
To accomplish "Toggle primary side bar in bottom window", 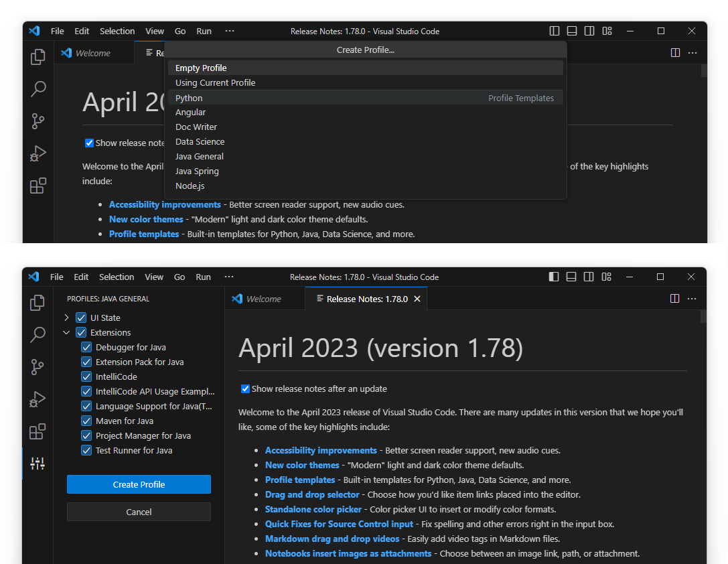I will click(x=553, y=277).
